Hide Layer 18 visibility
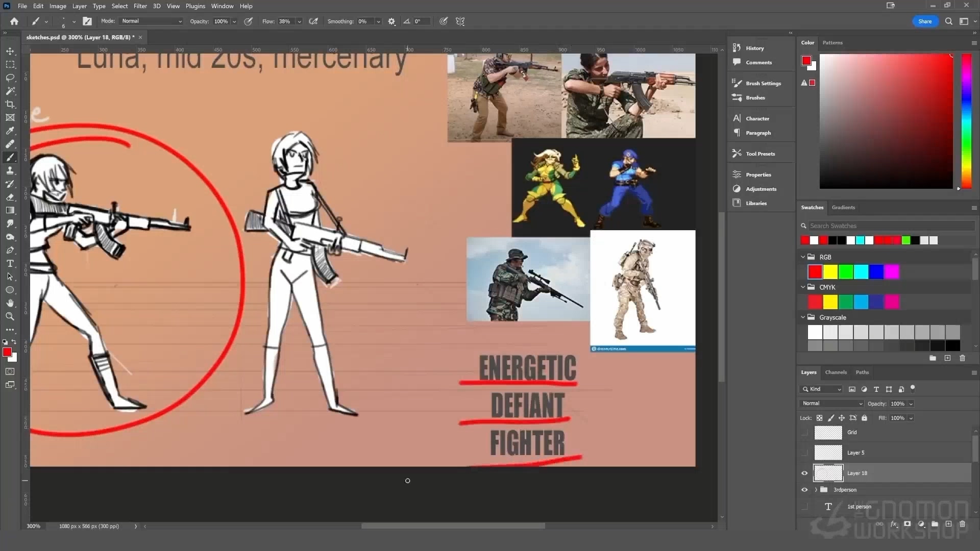The width and height of the screenshot is (980, 551). pyautogui.click(x=804, y=473)
